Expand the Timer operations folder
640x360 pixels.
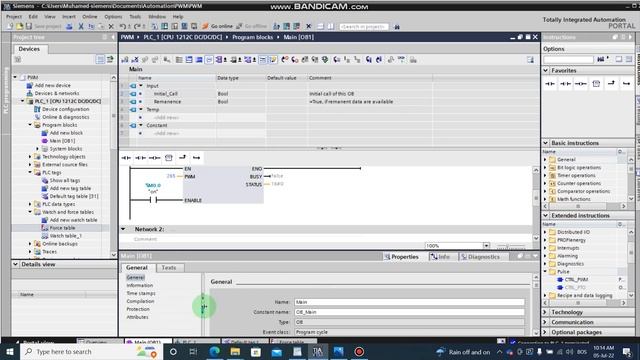pyautogui.click(x=545, y=176)
